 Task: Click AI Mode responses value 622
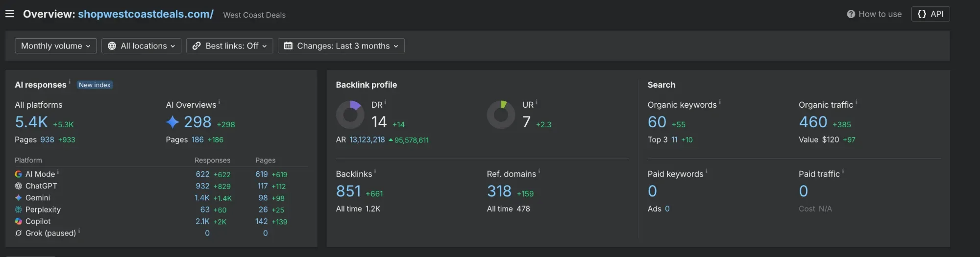click(202, 174)
